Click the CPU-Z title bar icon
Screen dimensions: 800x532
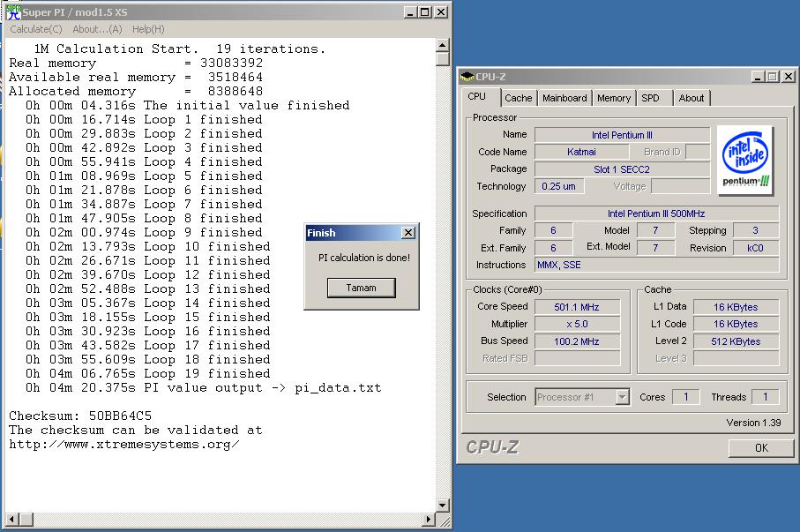click(467, 77)
